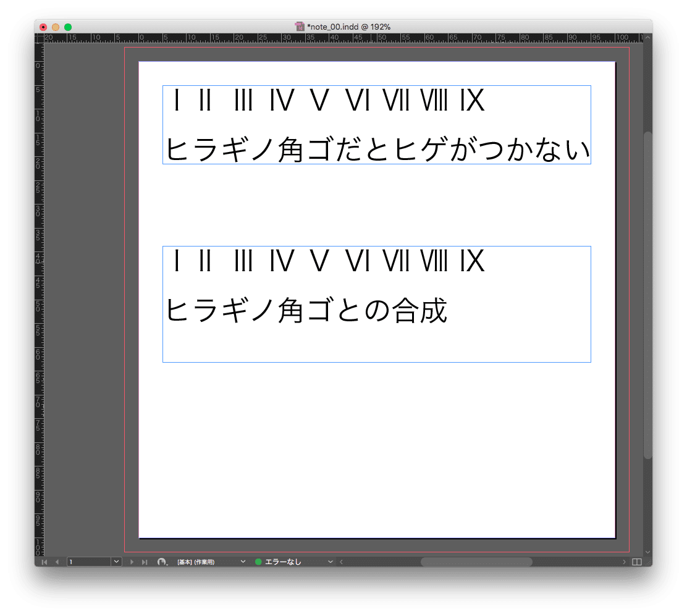Click the Roman numeral Ⅴ in lower frame

click(319, 261)
